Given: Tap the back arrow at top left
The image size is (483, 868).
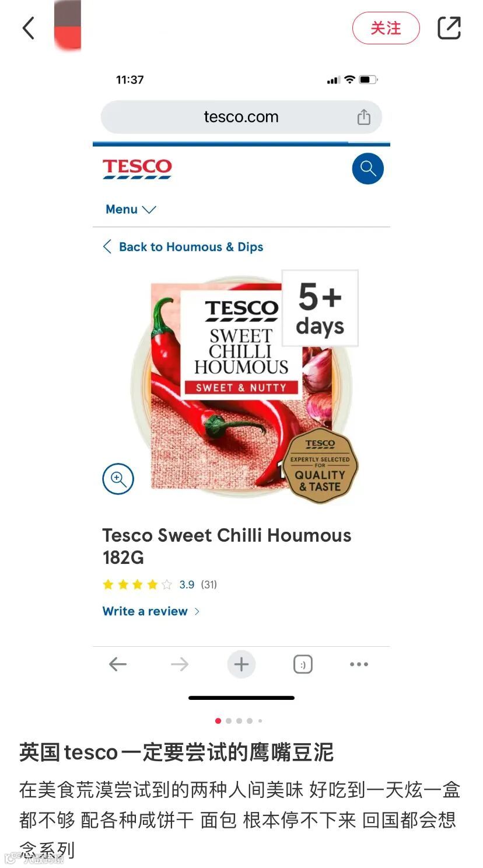Looking at the screenshot, I should (29, 28).
